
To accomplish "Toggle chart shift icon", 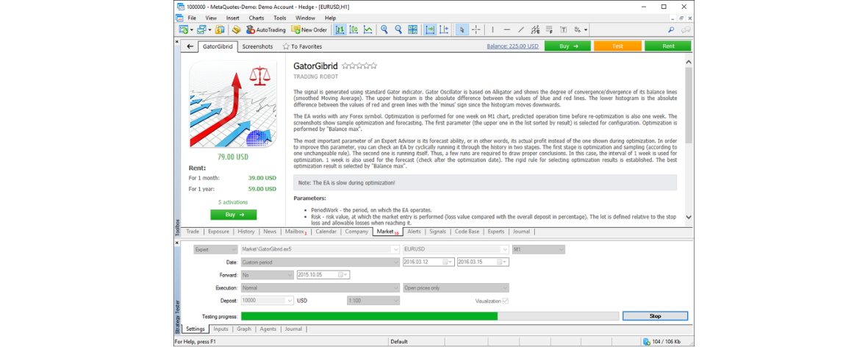I will coord(443,30).
